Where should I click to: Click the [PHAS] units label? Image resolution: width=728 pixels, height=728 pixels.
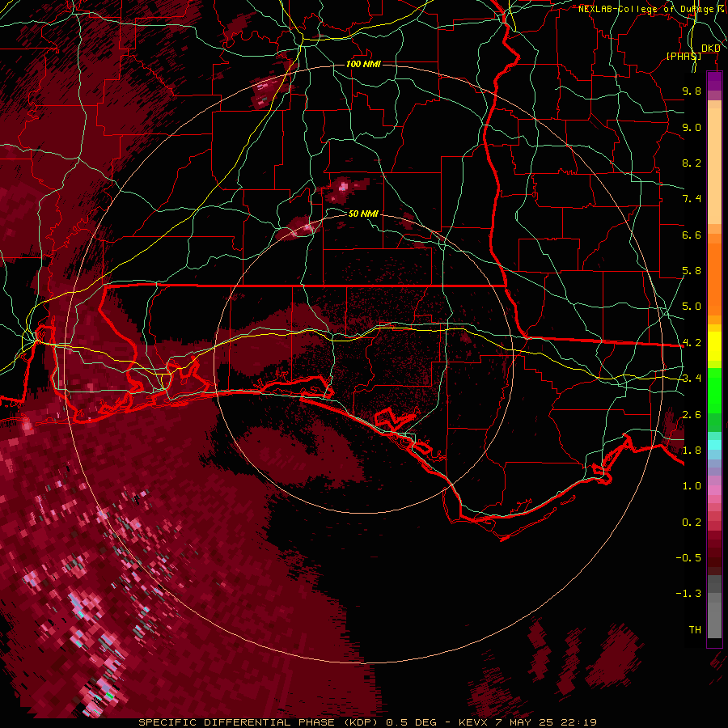click(x=684, y=56)
